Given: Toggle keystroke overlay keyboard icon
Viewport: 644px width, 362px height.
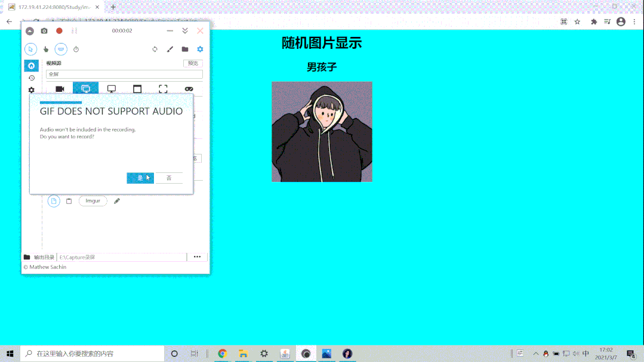Looking at the screenshot, I should pos(61,49).
